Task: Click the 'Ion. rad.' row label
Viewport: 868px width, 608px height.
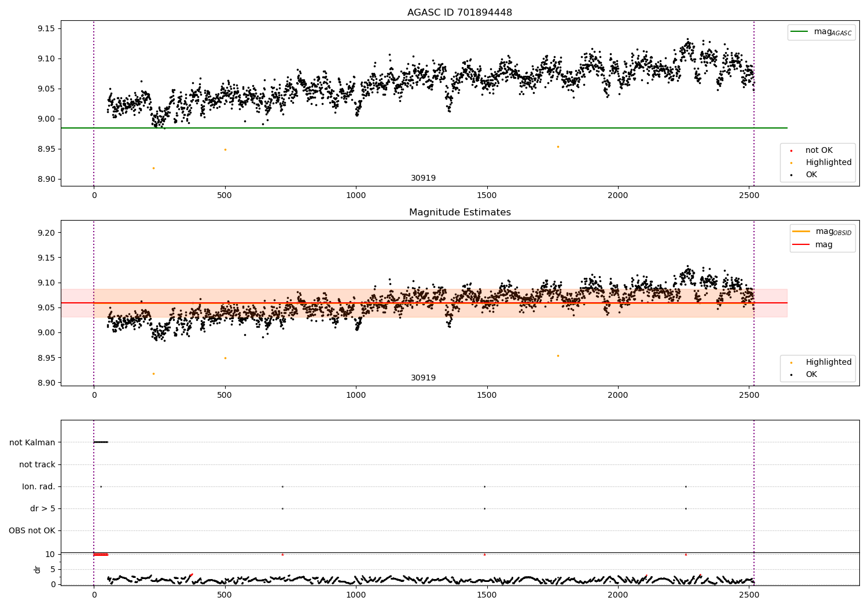Action: (39, 486)
